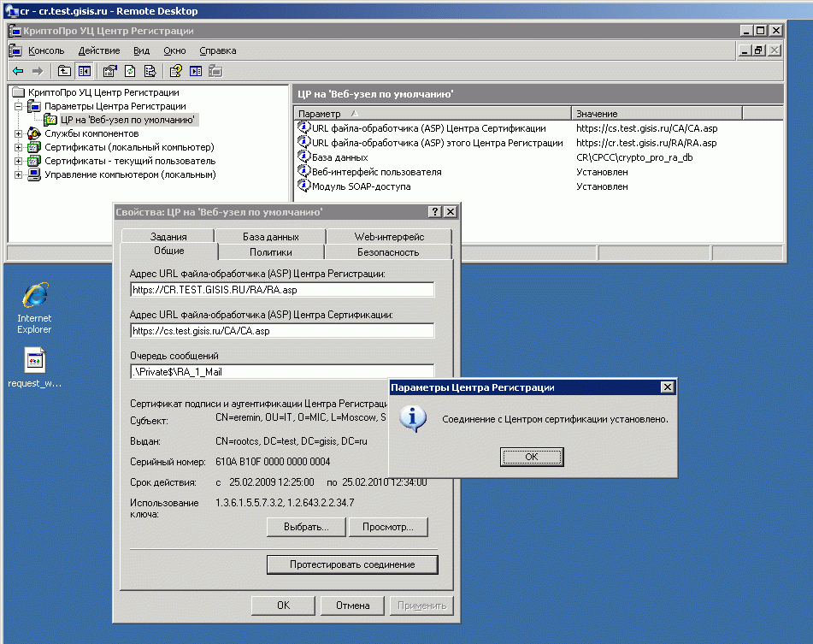Viewport: 813px width, 644px height.
Task: Click the Центра Сертификации URL input field
Action: (282, 331)
